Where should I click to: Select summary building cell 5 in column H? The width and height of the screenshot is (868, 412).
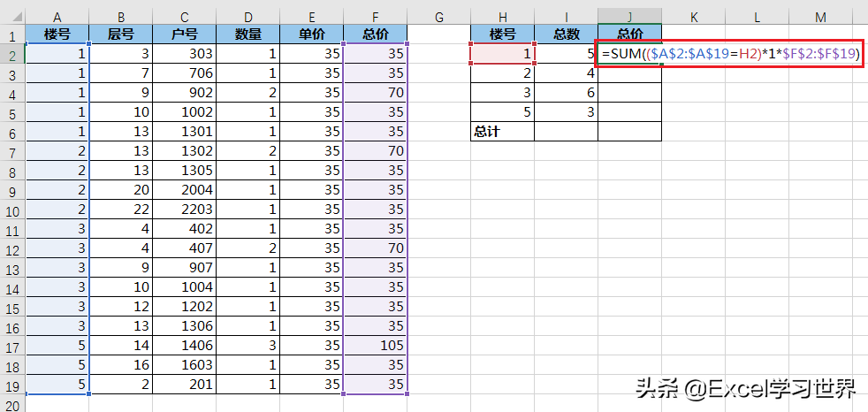point(503,112)
